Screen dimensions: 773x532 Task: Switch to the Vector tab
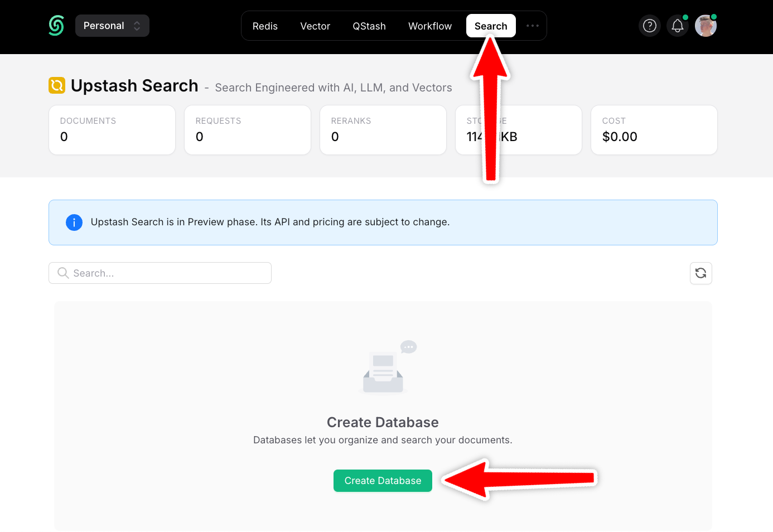tap(315, 26)
